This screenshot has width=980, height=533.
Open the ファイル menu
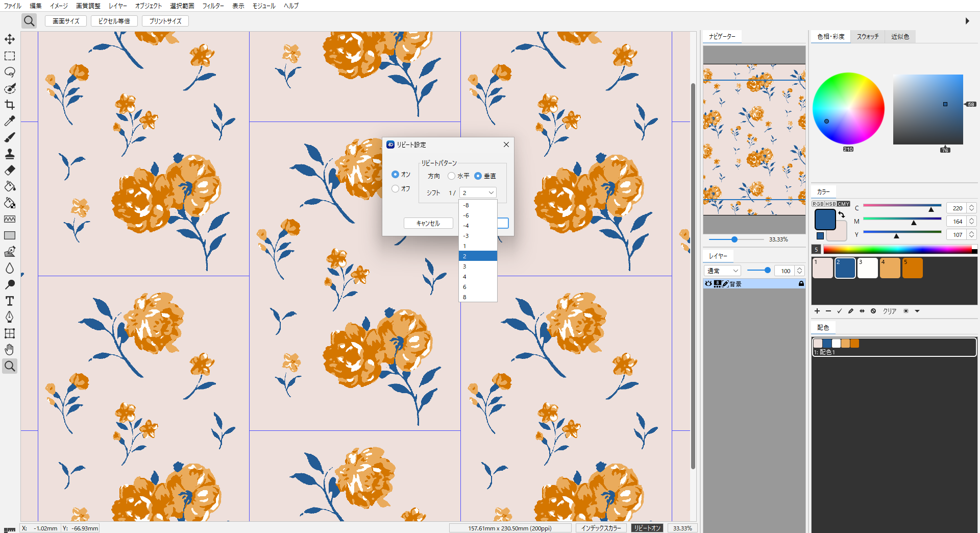[x=13, y=6]
